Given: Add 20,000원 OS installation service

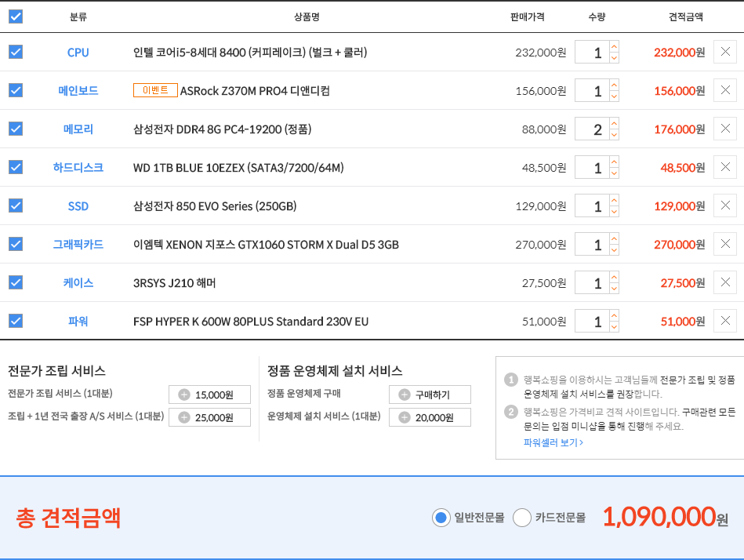Looking at the screenshot, I should coord(430,417).
